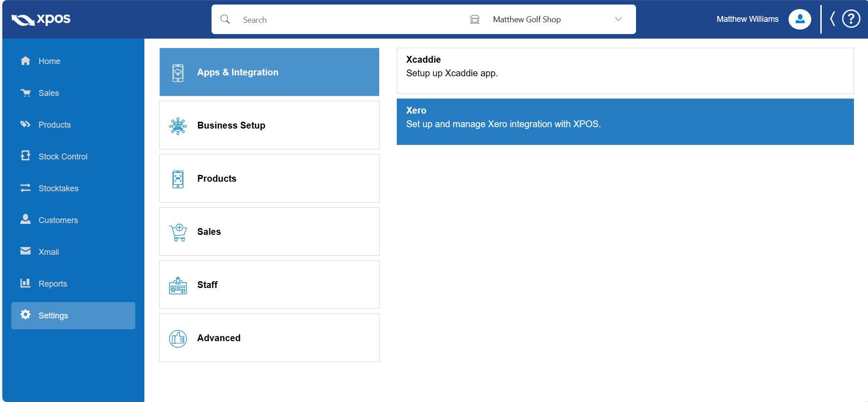Select the Business Setup settings category
Screen dimensions: 868x402
click(x=269, y=125)
